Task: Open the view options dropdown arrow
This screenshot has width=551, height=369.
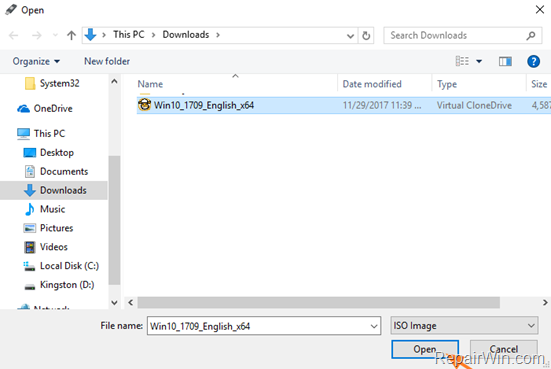Action: pos(479,62)
